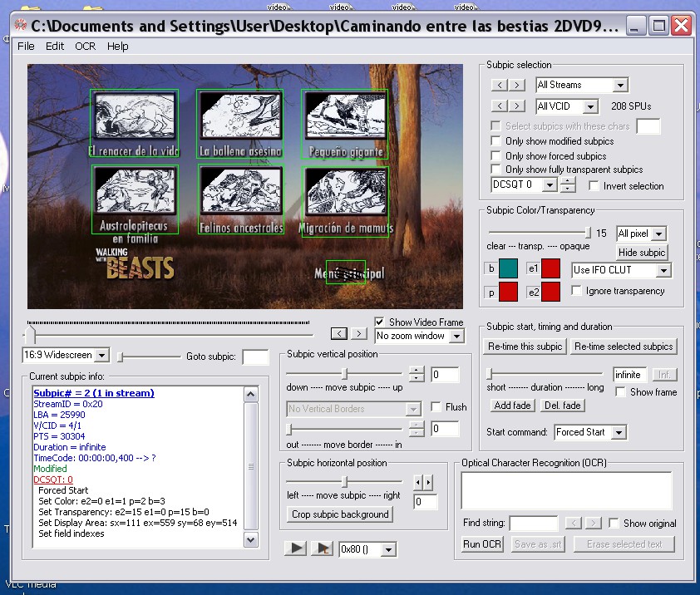700x595 pixels.
Task: Uncheck Show Video Frame checkbox
Action: pyautogui.click(x=380, y=322)
